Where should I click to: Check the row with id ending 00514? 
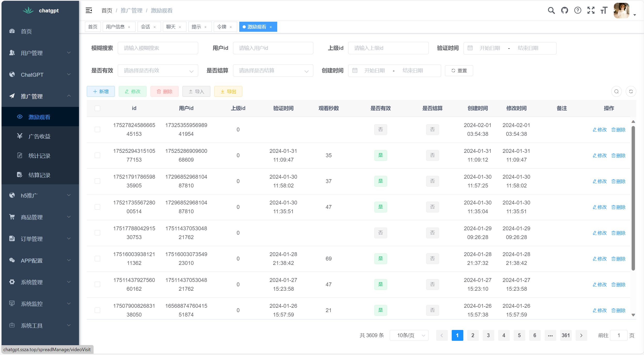[97, 207]
